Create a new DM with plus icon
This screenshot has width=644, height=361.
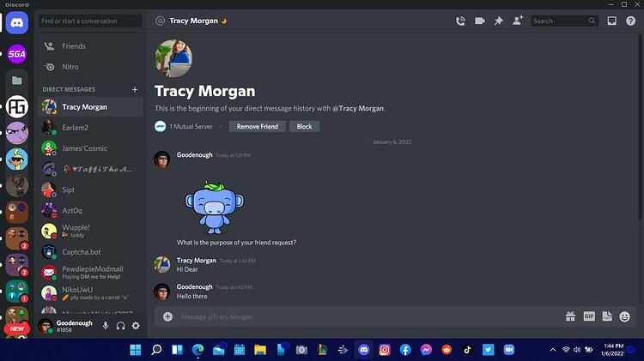pyautogui.click(x=135, y=89)
